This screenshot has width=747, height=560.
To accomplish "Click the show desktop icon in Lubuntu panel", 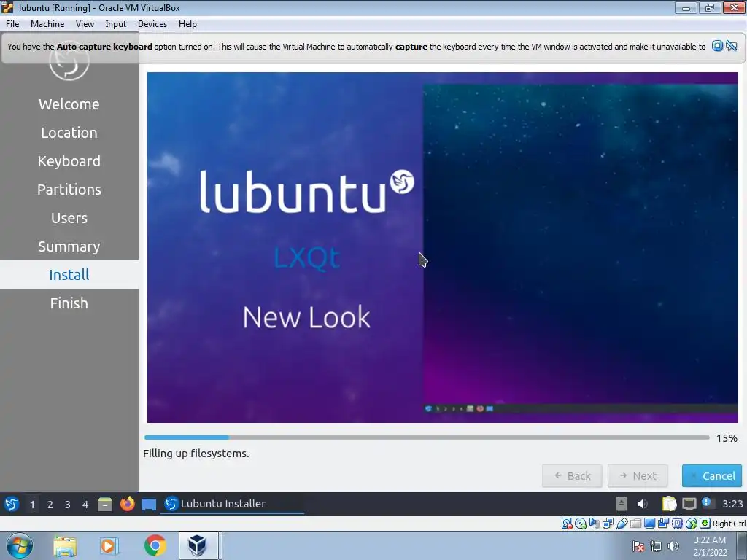I will [149, 505].
